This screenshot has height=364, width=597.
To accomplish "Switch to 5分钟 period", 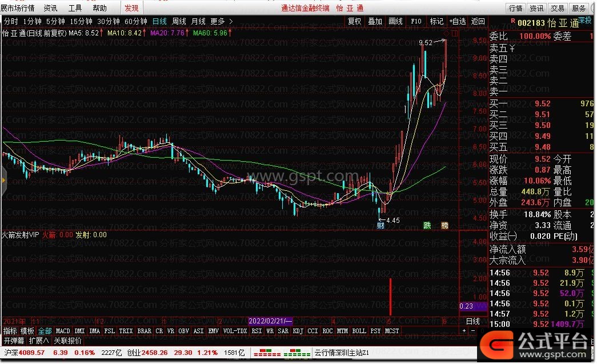I will tap(55, 21).
